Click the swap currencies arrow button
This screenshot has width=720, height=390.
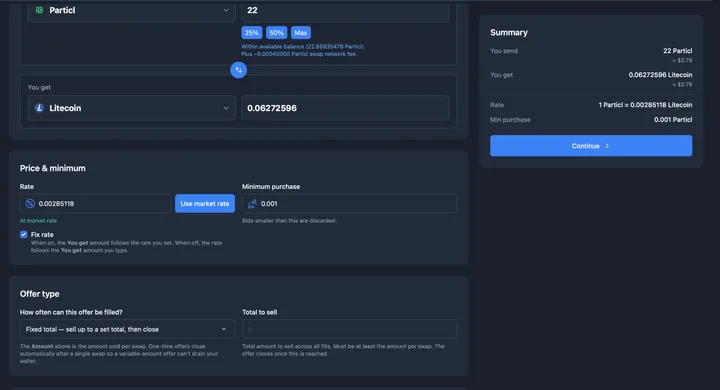pyautogui.click(x=238, y=70)
